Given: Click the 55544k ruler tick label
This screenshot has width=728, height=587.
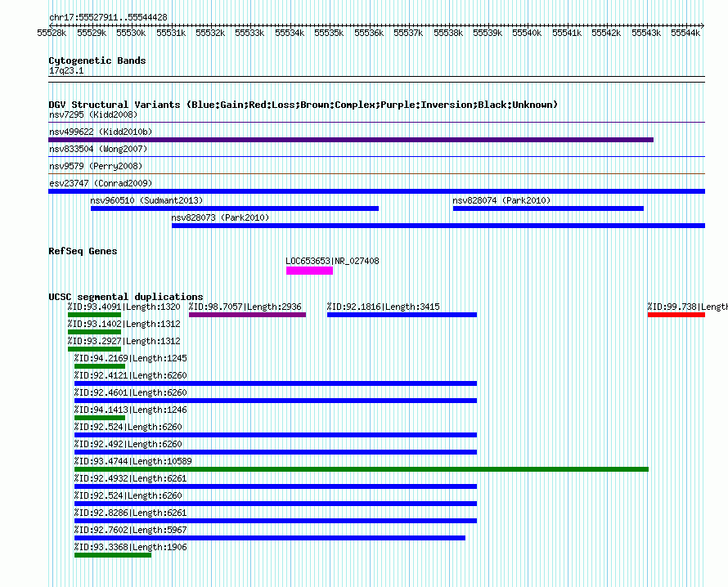Looking at the screenshot, I should 685,33.
